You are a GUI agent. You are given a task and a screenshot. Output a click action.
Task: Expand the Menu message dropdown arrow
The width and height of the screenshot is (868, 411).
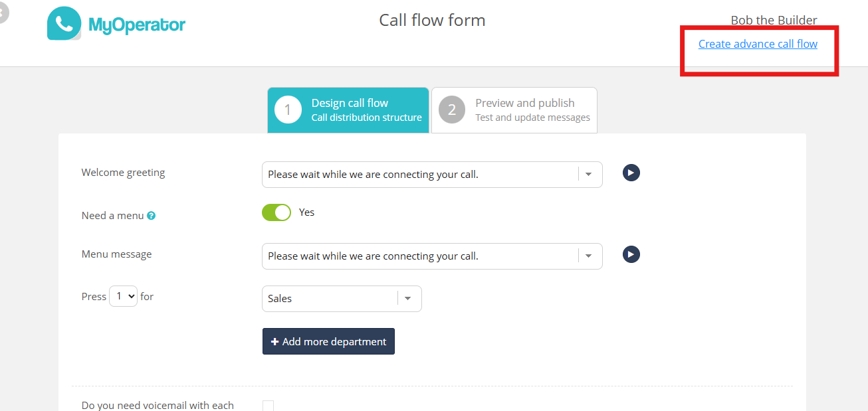coord(588,256)
